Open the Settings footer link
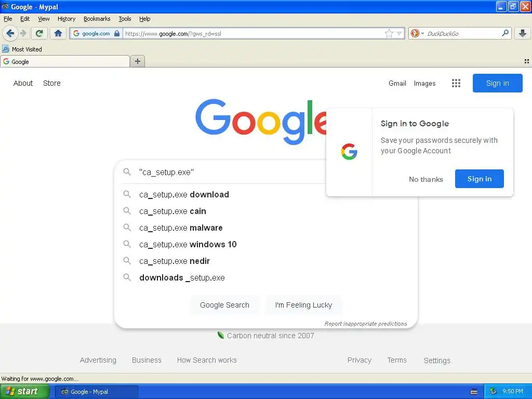This screenshot has width=532, height=399. [x=437, y=361]
